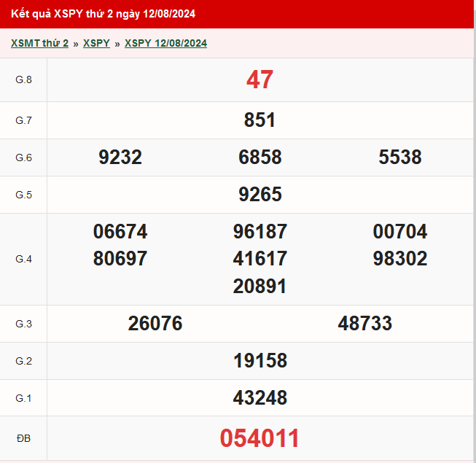Select the red G.8 prize number 47
This screenshot has height=463, width=476.
(x=260, y=80)
